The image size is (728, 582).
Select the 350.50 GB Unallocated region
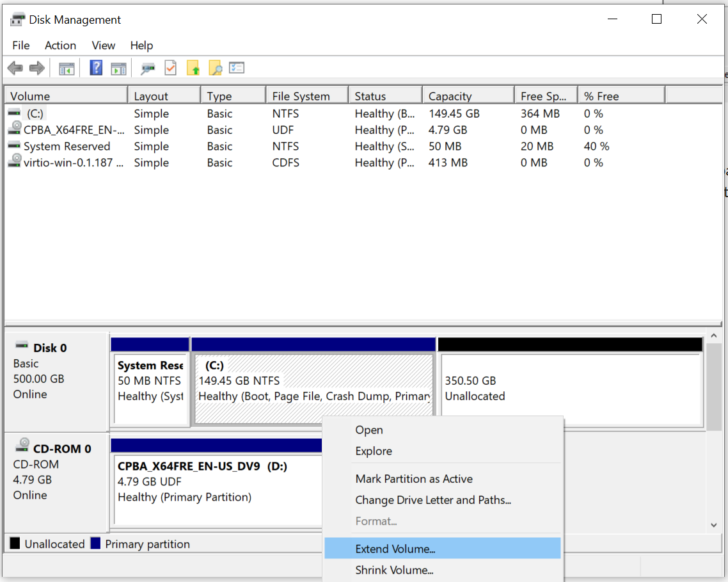[x=569, y=384]
